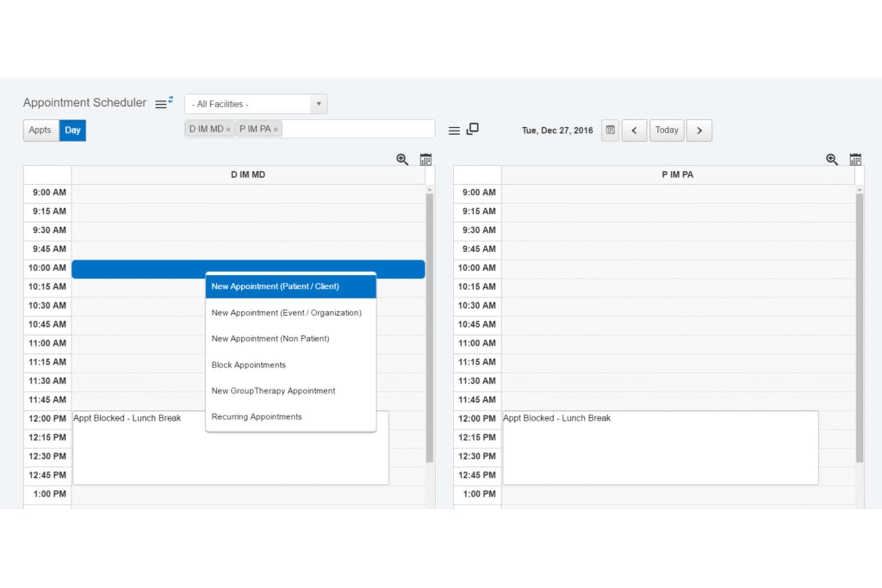Image resolution: width=882 pixels, height=588 pixels.
Task: Click the D IM MD column header
Action: (x=248, y=175)
